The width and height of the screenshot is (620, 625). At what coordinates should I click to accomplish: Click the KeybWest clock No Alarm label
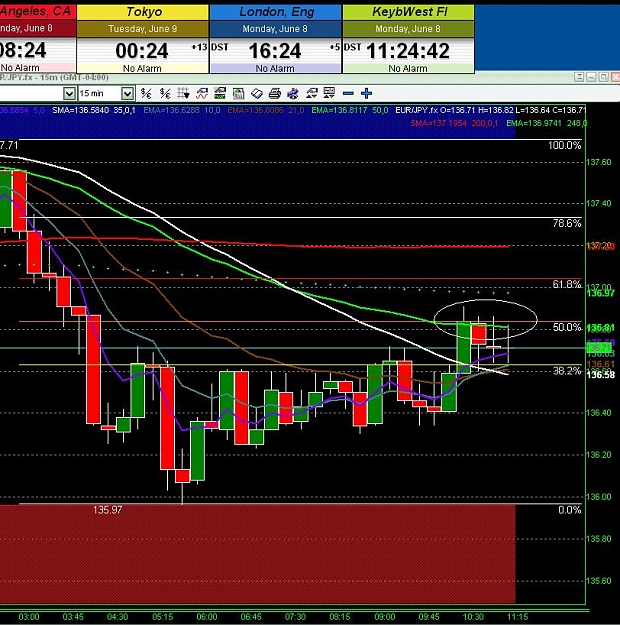408,69
